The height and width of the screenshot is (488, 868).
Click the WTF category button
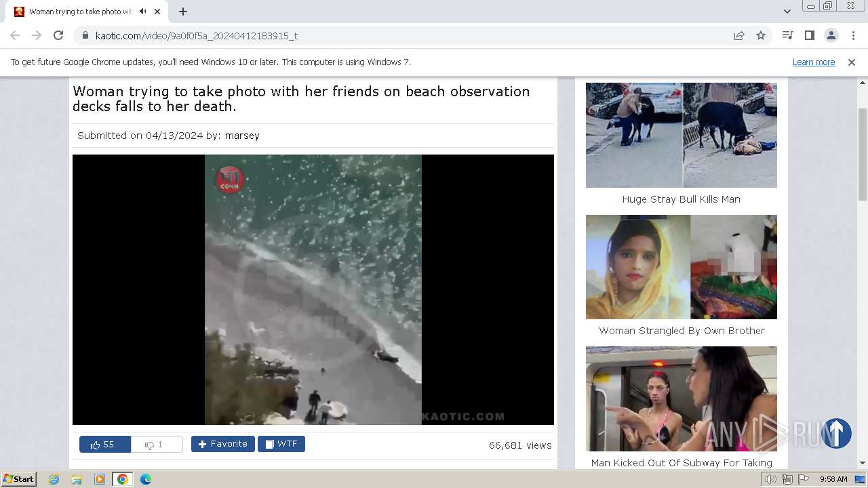point(281,444)
